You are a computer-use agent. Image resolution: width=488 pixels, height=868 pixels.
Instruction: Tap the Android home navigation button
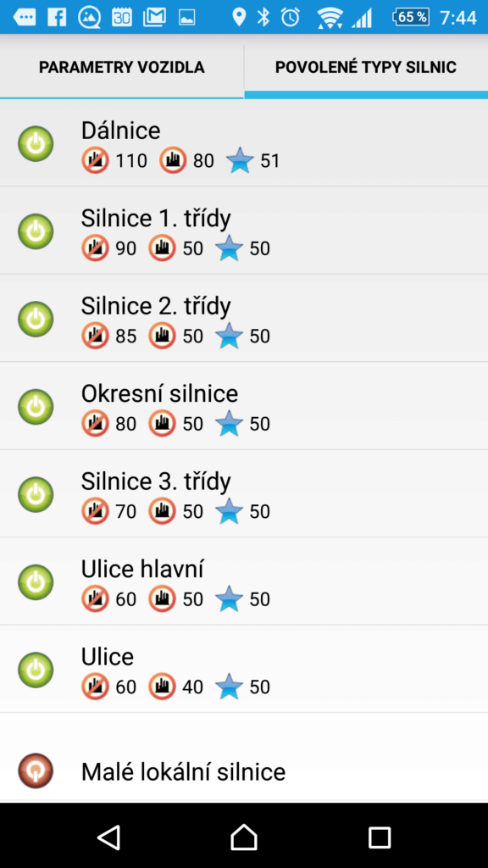point(244,837)
